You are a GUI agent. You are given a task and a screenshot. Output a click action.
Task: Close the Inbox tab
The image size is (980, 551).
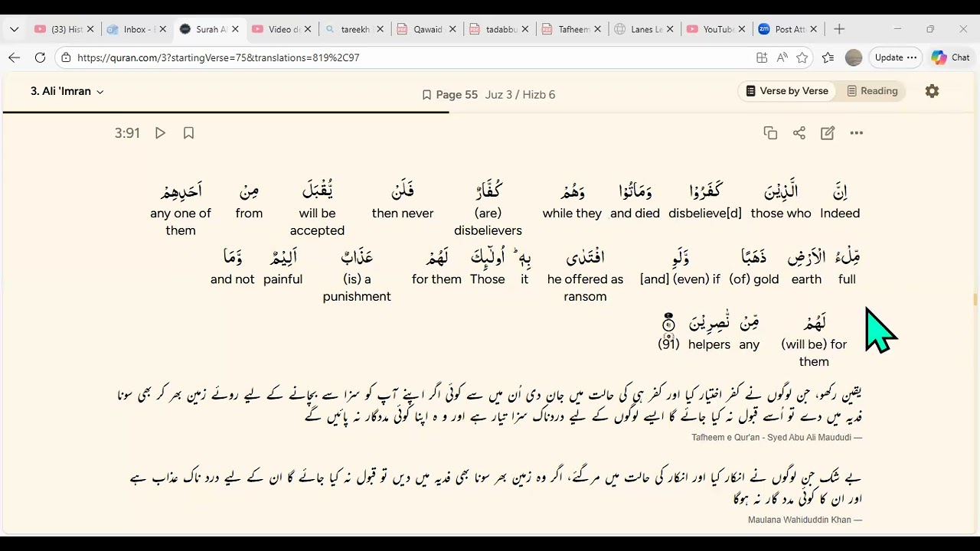(x=163, y=29)
